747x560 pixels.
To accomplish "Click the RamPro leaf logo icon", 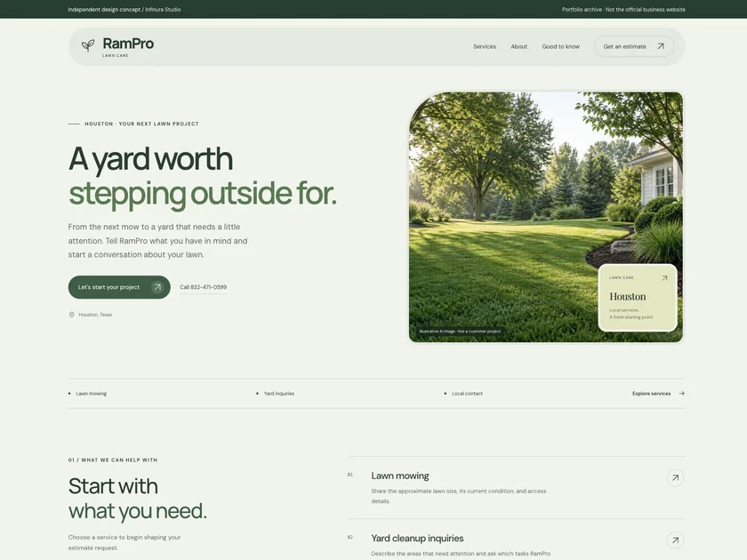I will (x=88, y=45).
